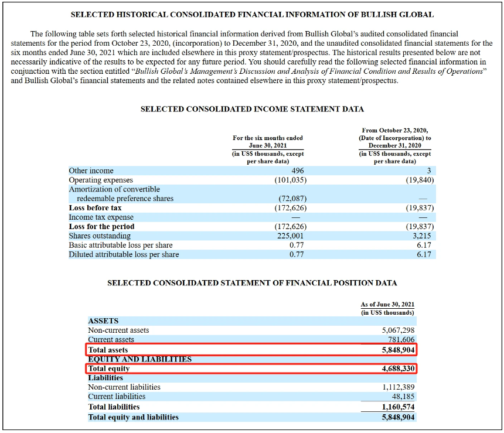Click the bold 'Liabilities' subheading
The width and height of the screenshot is (504, 433).
click(x=105, y=378)
